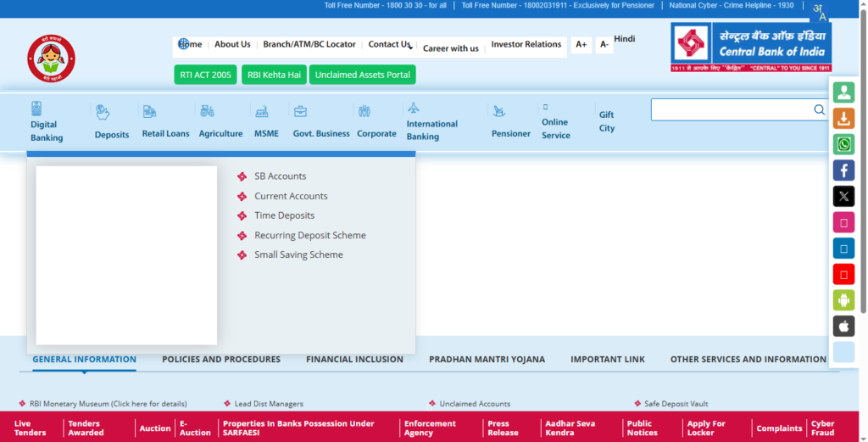Switch to Important Link tab
868x442 pixels.
click(x=607, y=360)
